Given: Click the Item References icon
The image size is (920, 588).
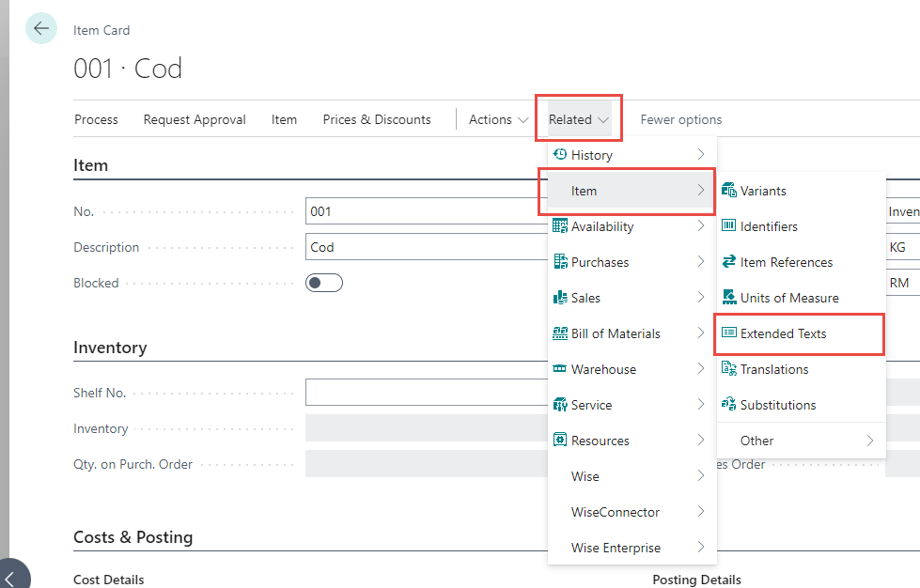Looking at the screenshot, I should [728, 262].
